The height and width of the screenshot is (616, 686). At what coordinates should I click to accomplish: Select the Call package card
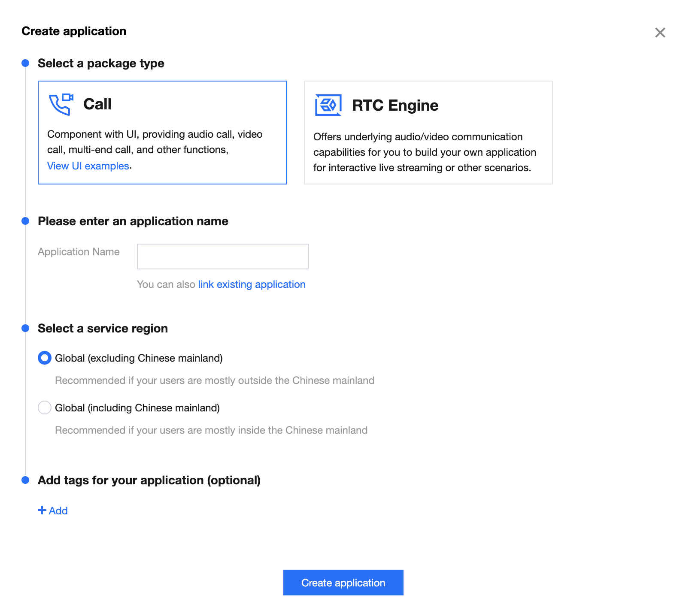pos(162,133)
